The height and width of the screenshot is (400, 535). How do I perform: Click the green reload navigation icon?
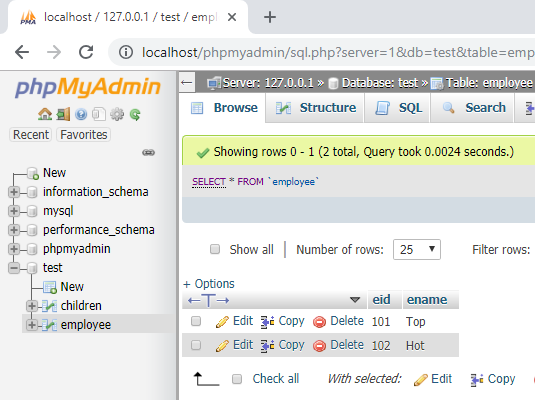135,114
